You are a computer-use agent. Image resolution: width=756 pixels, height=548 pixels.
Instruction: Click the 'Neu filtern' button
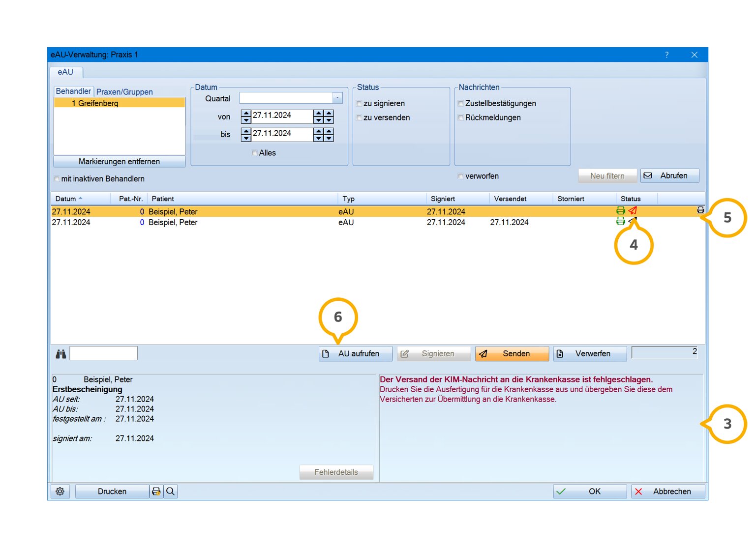click(607, 176)
